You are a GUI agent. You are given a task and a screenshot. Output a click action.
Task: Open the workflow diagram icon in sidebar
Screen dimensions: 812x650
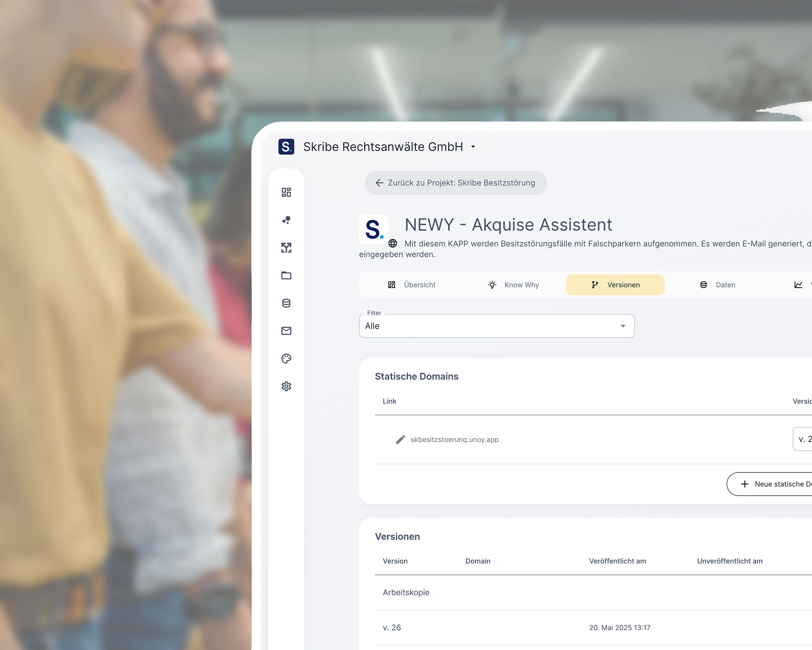[x=286, y=247]
